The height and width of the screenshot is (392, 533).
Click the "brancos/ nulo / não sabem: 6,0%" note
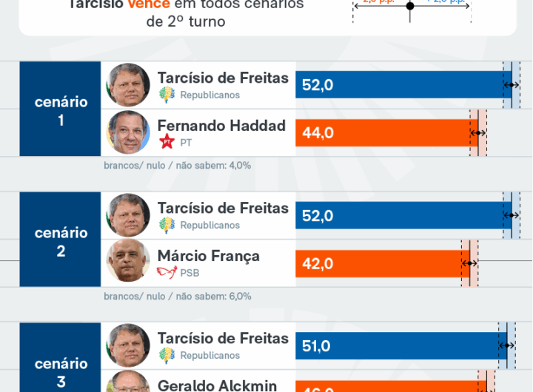(178, 296)
